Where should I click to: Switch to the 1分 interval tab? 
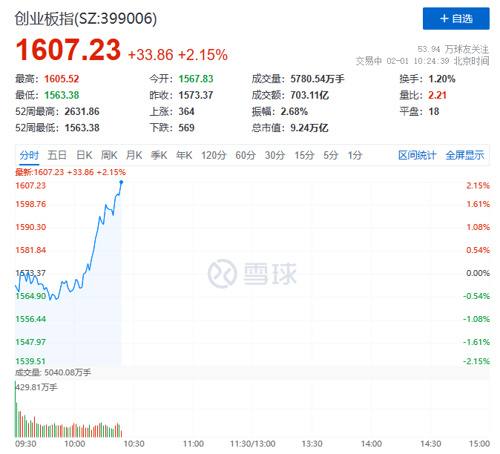coord(355,155)
